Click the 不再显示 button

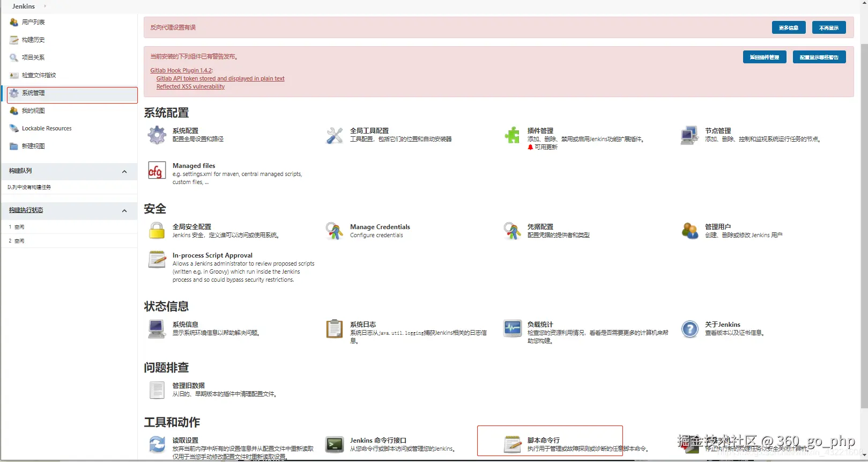(829, 27)
